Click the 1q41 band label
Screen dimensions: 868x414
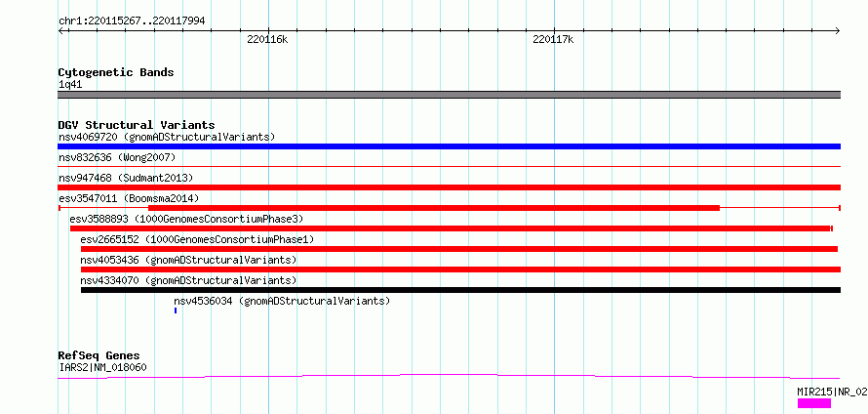70,84
